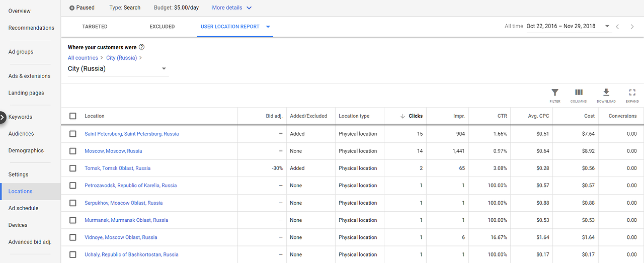
Task: Sort by Location type column header
Action: (354, 116)
